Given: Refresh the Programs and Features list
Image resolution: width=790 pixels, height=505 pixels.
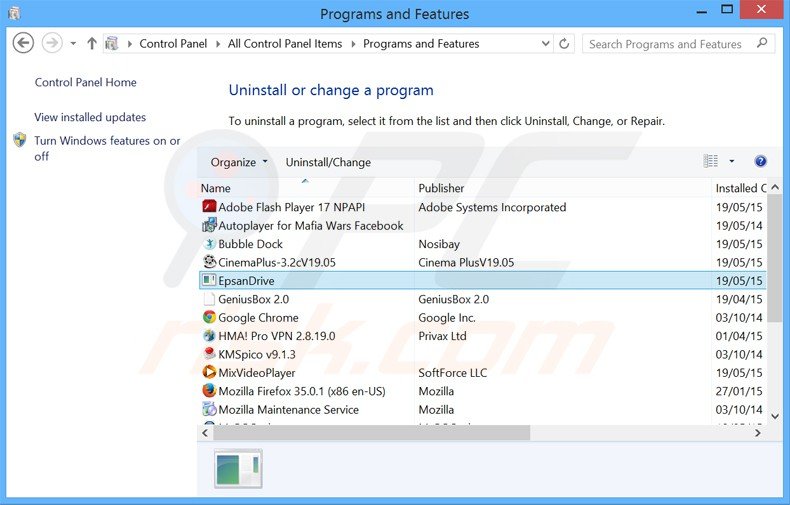Looking at the screenshot, I should [564, 44].
